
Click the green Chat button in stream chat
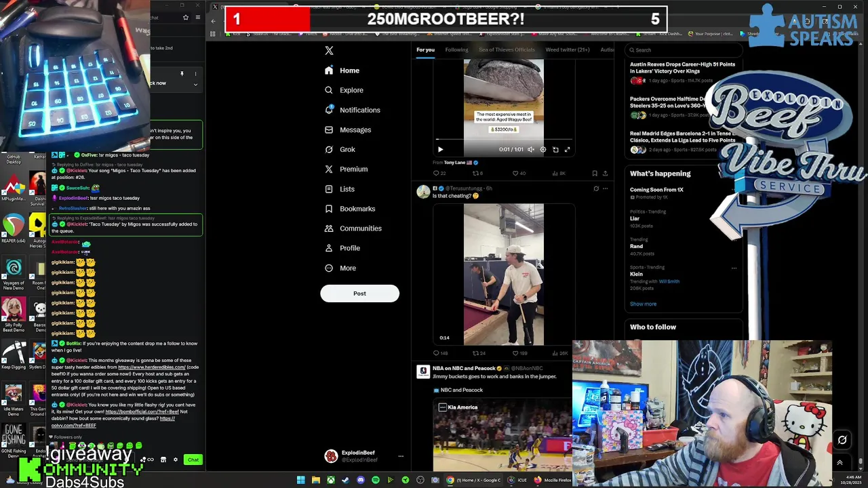tap(193, 460)
